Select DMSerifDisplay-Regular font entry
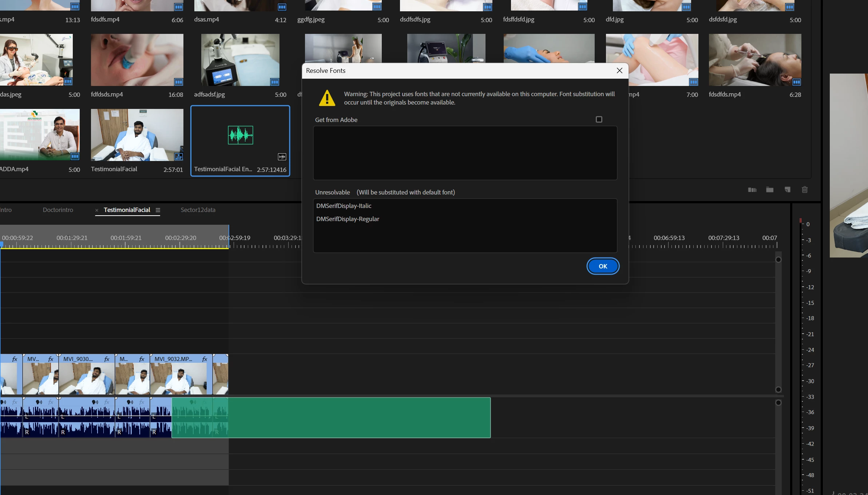 348,219
